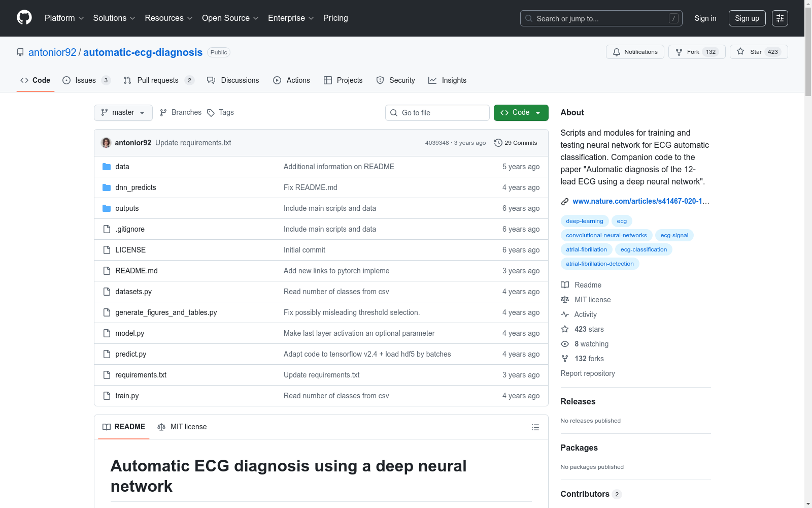Open the Actions tab

click(x=291, y=80)
